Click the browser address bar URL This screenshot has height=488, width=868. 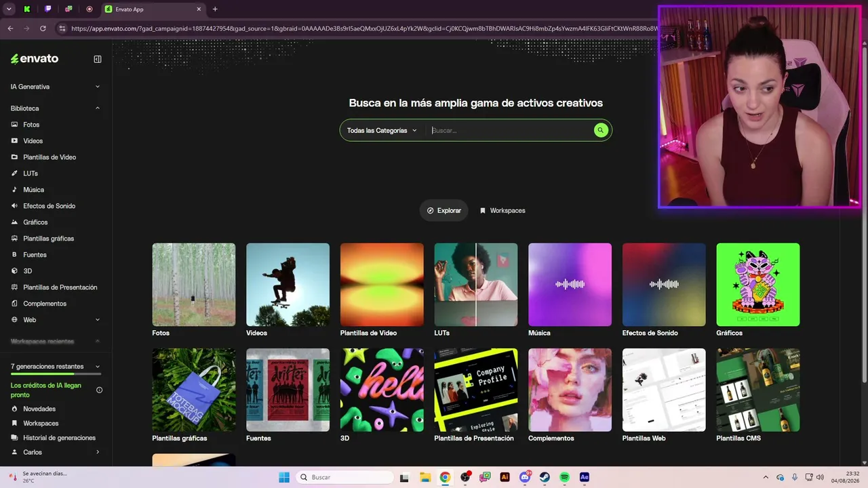[x=363, y=28]
